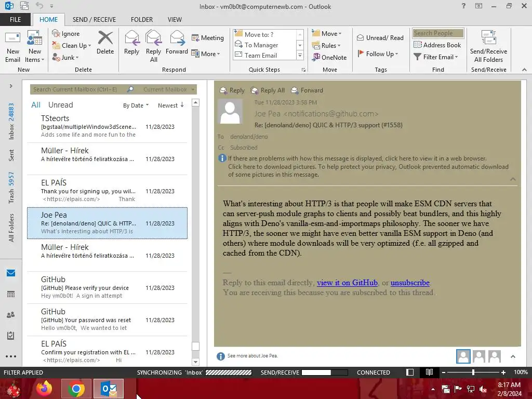Open Microsoft Outlook Help question mark
The image size is (532, 399).
tap(463, 6)
